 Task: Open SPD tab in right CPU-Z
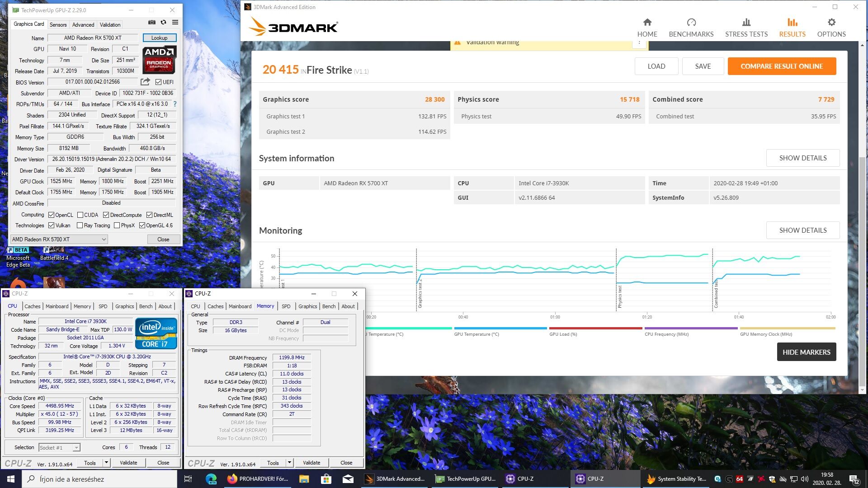pos(286,306)
